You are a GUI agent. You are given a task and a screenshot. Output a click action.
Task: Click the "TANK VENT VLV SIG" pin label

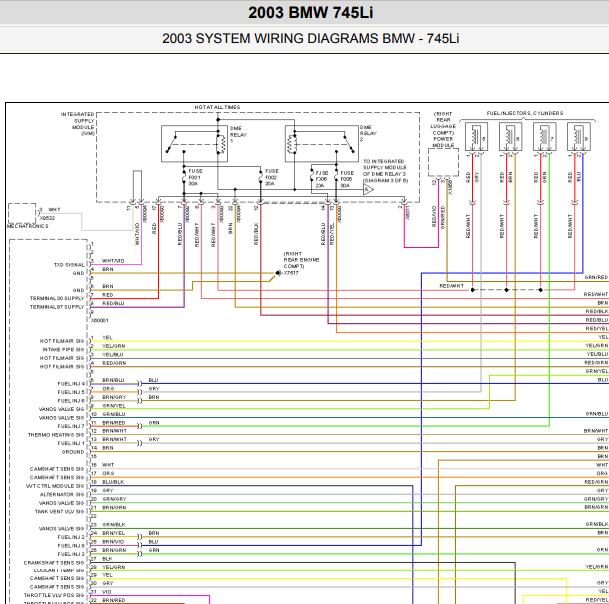click(59, 512)
